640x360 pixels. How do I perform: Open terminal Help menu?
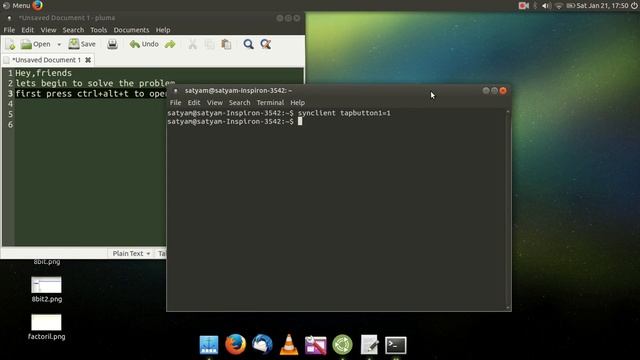click(x=298, y=102)
